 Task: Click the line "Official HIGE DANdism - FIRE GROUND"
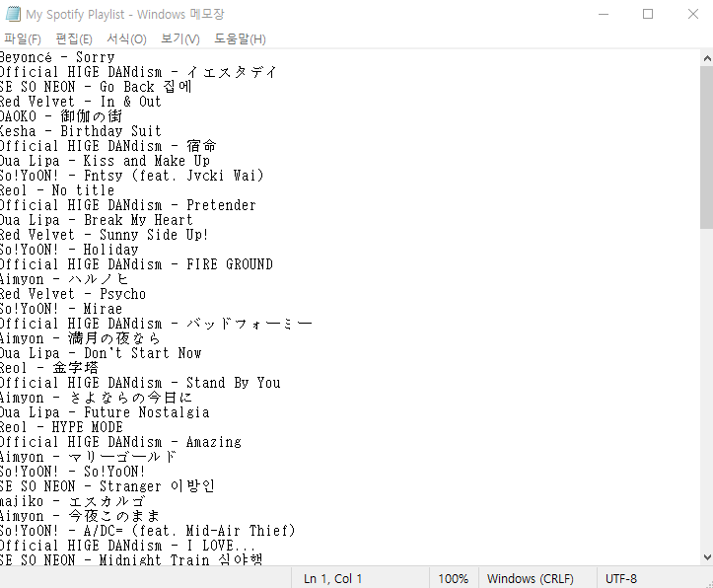click(136, 264)
